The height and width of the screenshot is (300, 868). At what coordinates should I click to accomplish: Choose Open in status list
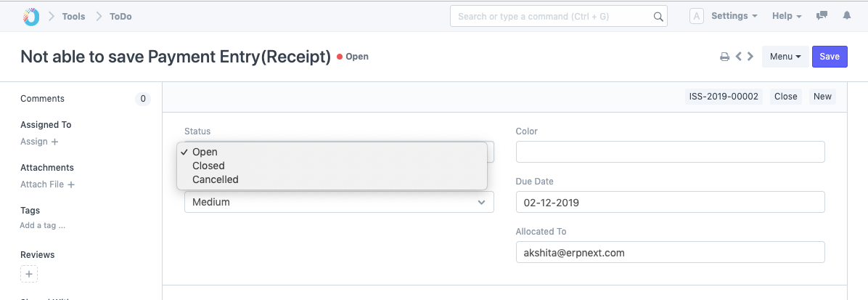point(205,152)
